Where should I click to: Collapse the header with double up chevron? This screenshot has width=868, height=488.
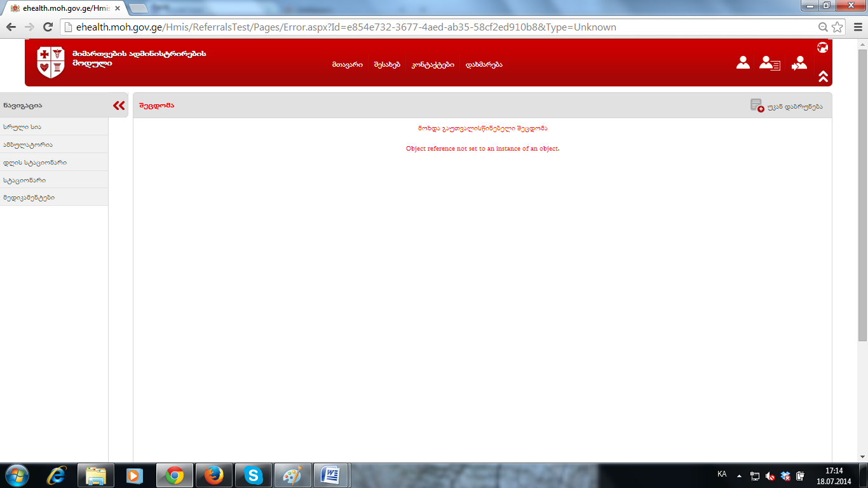pos(823,76)
